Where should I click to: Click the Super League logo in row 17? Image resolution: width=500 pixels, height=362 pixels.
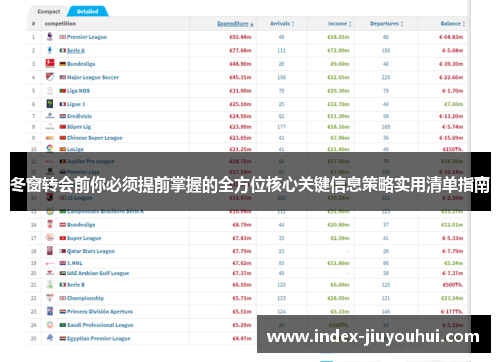[50, 238]
